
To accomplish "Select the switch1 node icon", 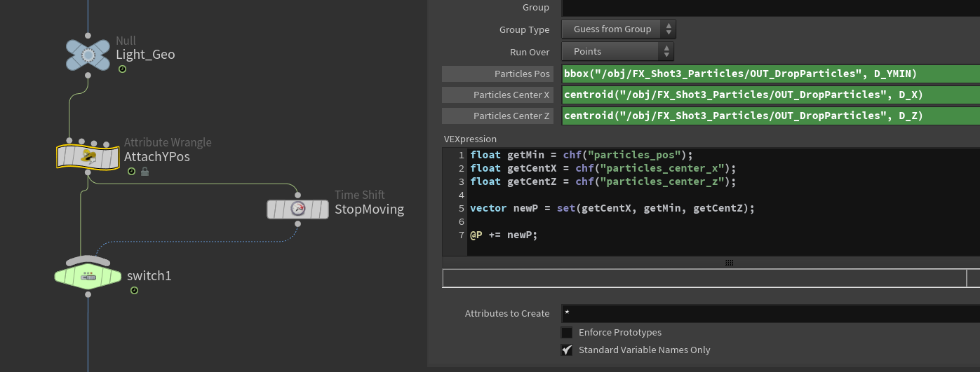I will click(x=88, y=276).
